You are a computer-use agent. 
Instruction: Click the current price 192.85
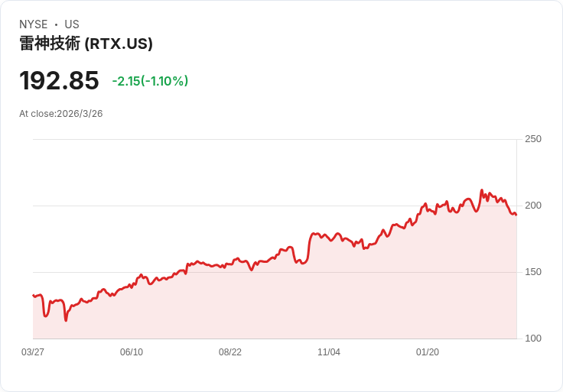point(59,80)
